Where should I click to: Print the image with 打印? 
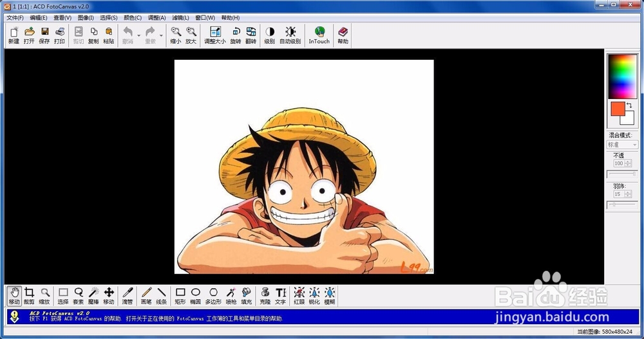(x=59, y=35)
